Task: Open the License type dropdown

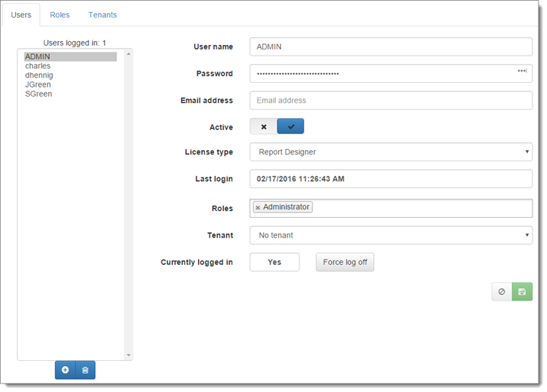Action: (390, 152)
